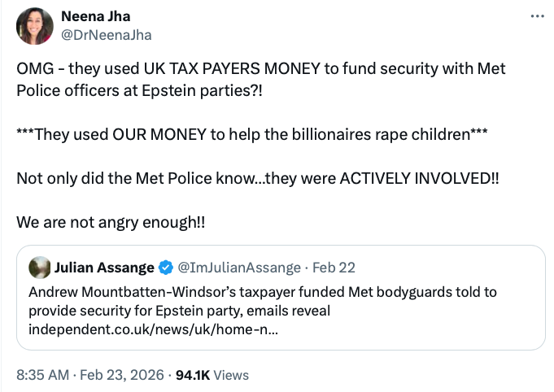Open the Julian Assange name in quoted tweet
554x392 pixels.
click(103, 268)
